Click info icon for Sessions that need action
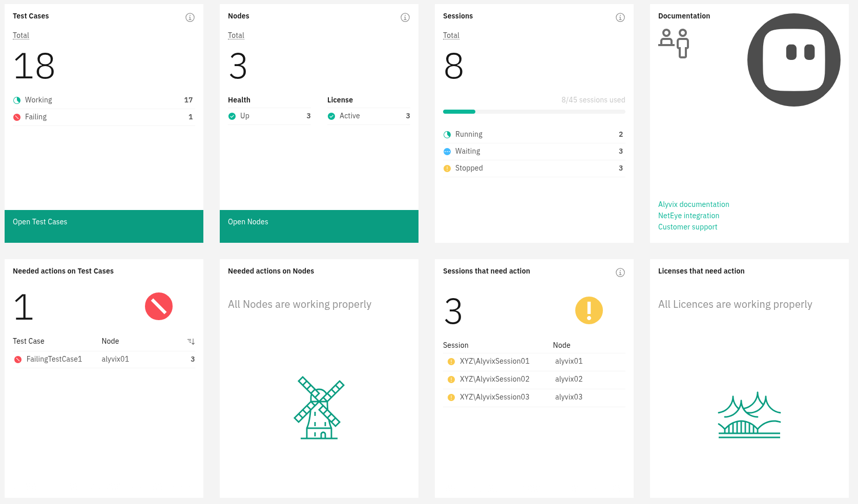Viewport: 858px width, 504px height. tap(620, 272)
